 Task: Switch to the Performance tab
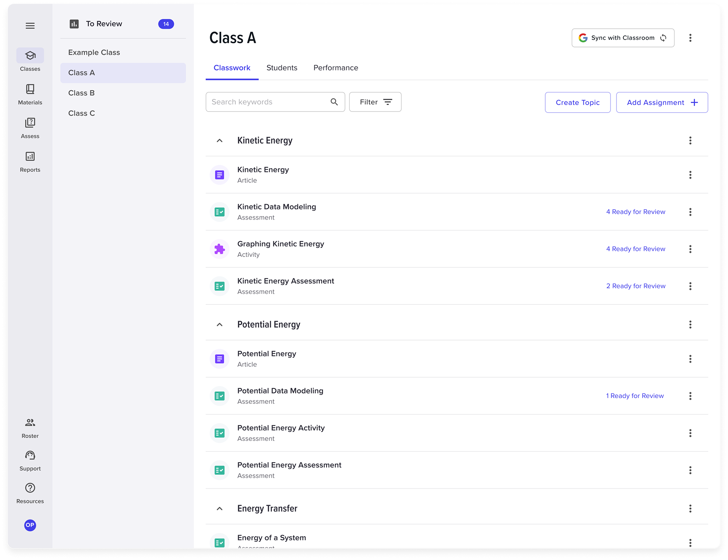point(336,68)
